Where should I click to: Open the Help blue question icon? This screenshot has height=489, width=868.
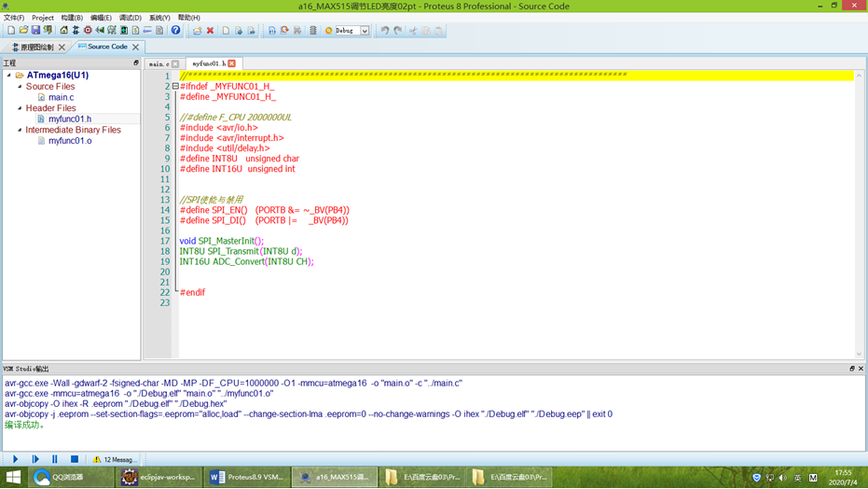pos(175,31)
